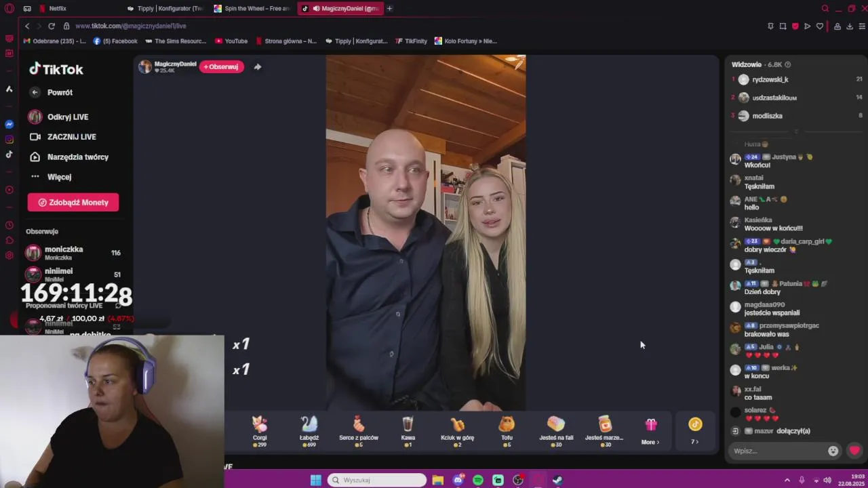This screenshot has width=868, height=488.
Task: Open the Odebrane Gmail bookmark
Action: pos(54,41)
